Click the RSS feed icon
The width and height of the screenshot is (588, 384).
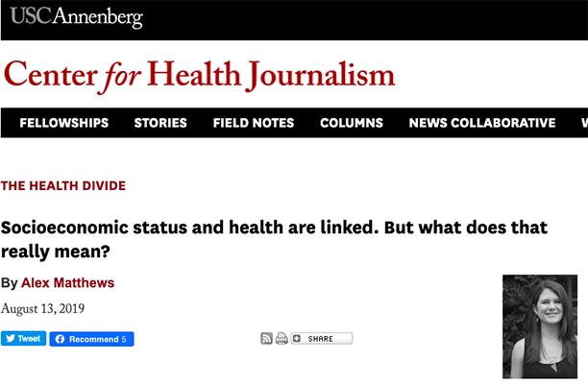(x=266, y=339)
